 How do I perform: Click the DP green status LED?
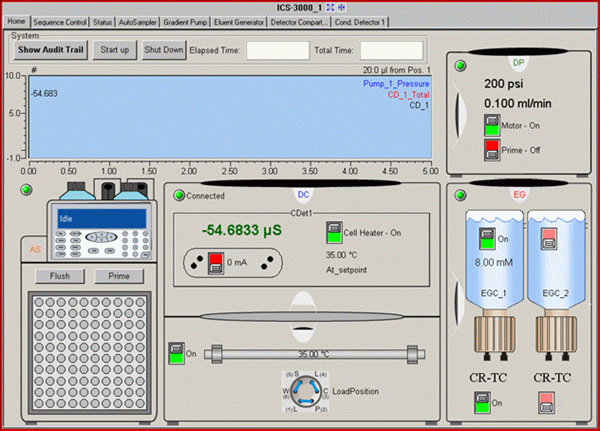pyautogui.click(x=460, y=65)
